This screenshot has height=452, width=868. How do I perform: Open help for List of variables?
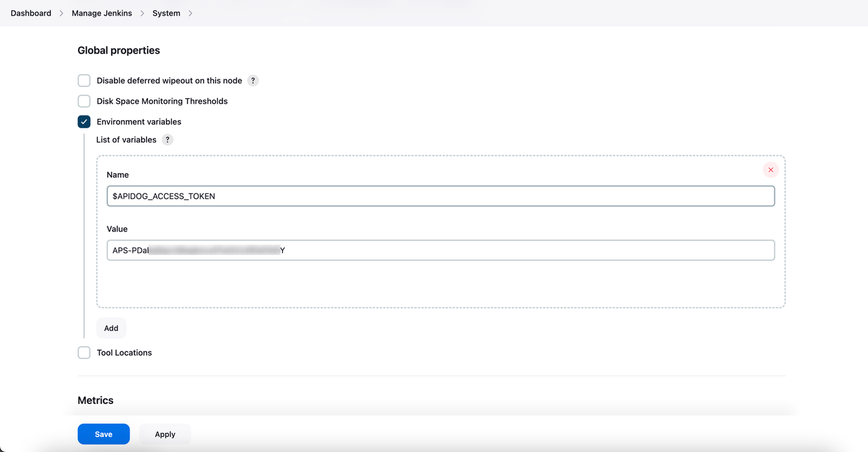167,140
